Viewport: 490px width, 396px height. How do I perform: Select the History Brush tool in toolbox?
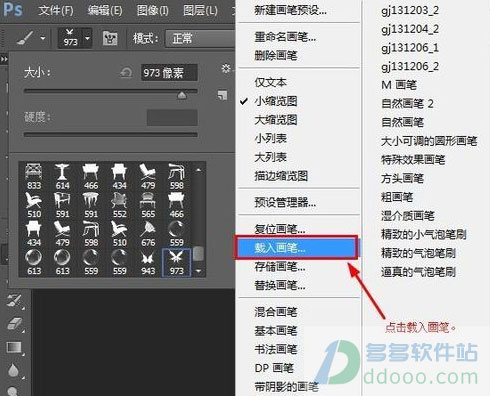point(15,302)
